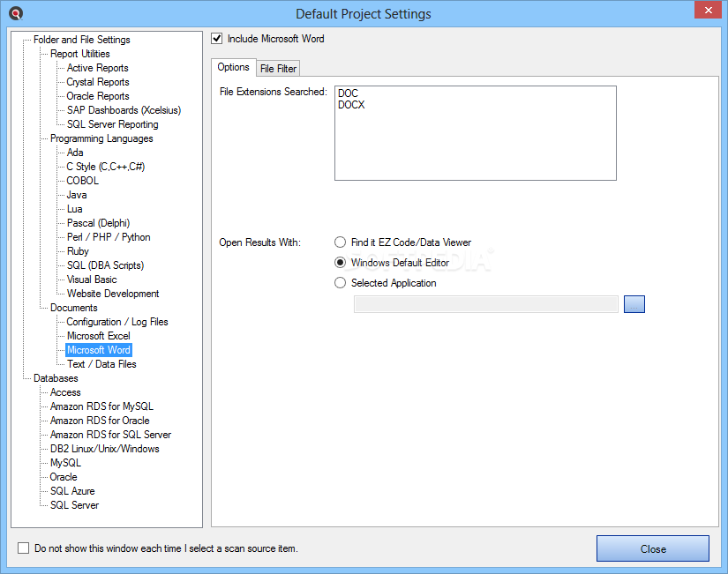This screenshot has height=574, width=728.
Task: Select Website Development item
Action: coord(113,294)
